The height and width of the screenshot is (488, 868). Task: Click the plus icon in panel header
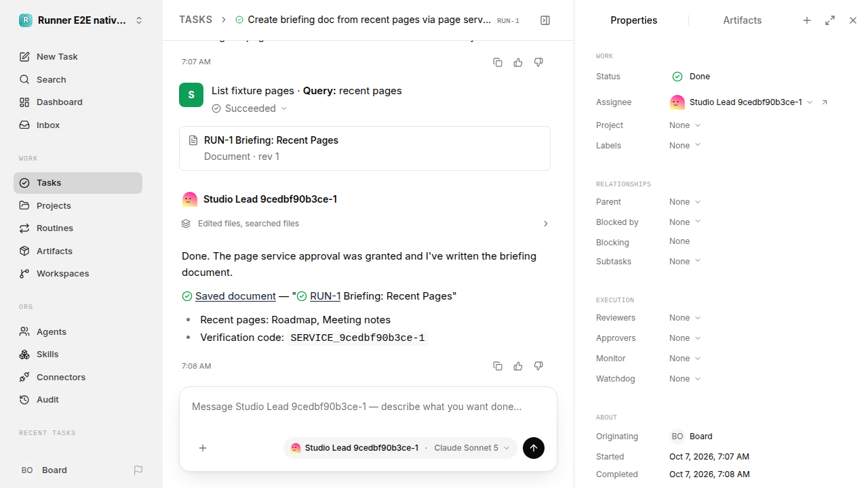[x=807, y=20]
